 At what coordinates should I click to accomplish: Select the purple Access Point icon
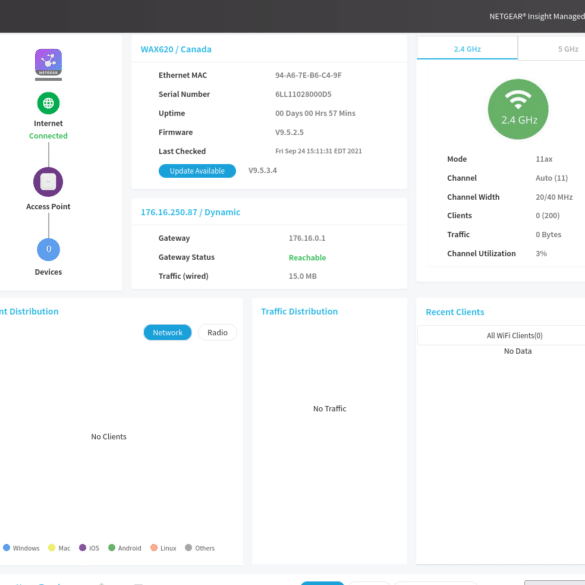coord(48,182)
